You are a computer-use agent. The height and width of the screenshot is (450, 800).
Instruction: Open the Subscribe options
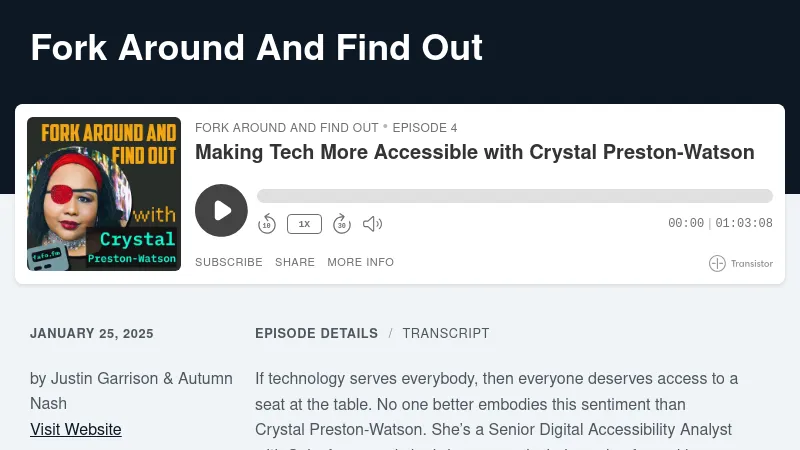(x=228, y=262)
